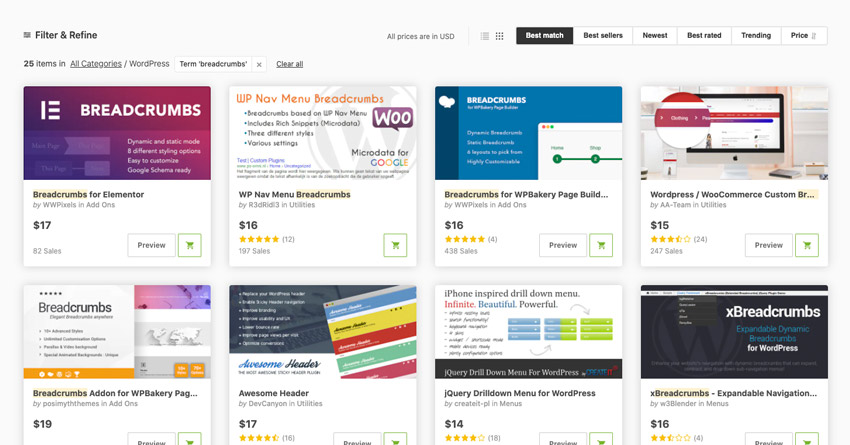Open WP Nav Menu Breadcrumbs thumbnail

(x=323, y=133)
